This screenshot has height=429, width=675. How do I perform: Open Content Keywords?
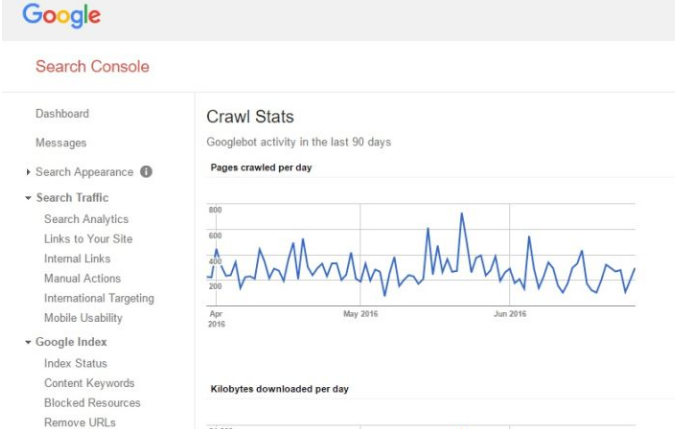pyautogui.click(x=90, y=383)
